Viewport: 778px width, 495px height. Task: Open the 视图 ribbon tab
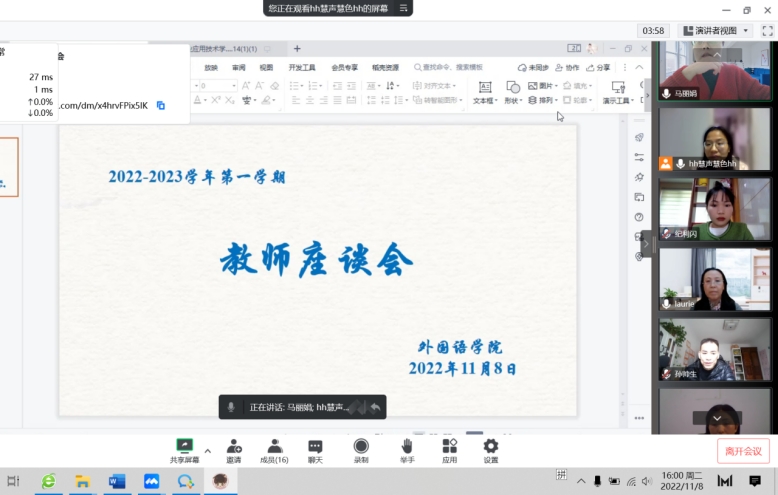point(266,68)
